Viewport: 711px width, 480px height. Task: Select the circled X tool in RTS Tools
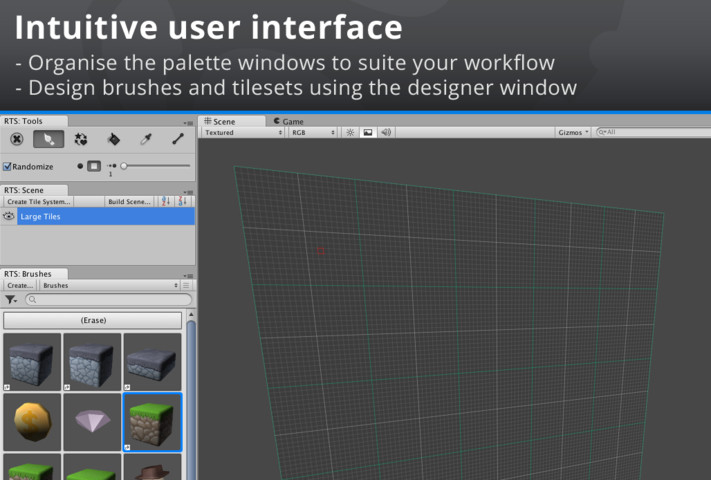[17, 139]
